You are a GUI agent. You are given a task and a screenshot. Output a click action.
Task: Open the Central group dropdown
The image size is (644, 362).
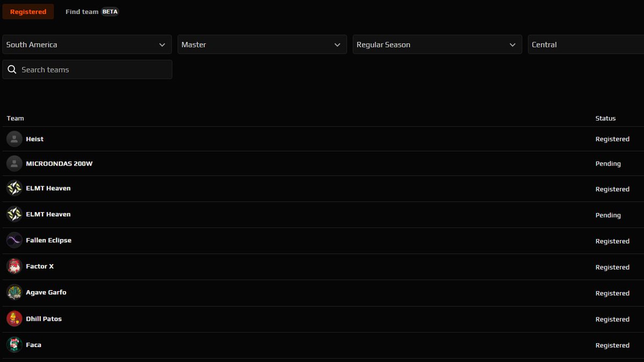click(x=586, y=45)
